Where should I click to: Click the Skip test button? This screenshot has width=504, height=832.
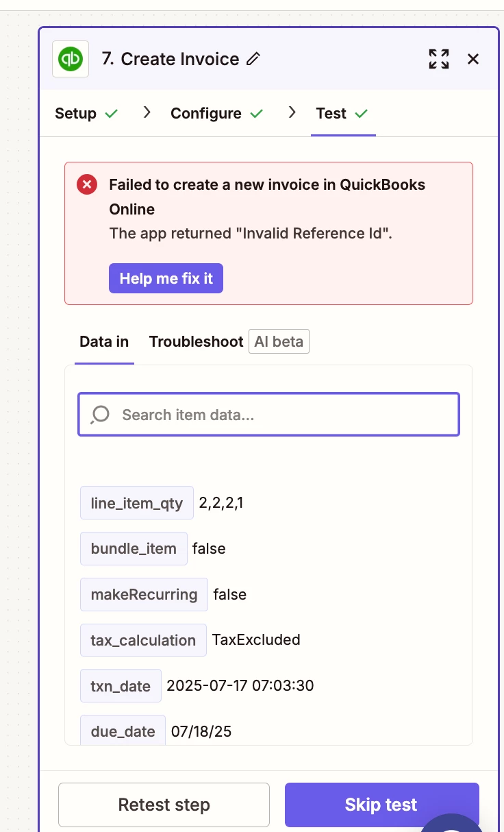coord(381,805)
